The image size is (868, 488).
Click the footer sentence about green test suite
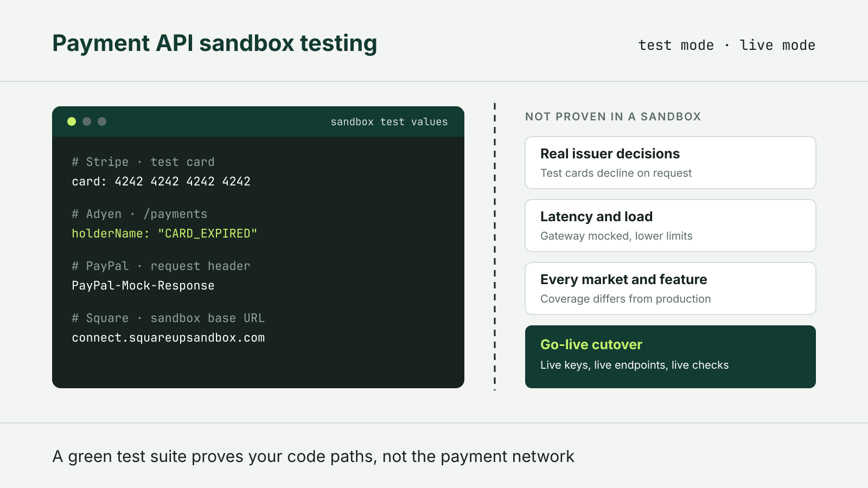tap(314, 457)
